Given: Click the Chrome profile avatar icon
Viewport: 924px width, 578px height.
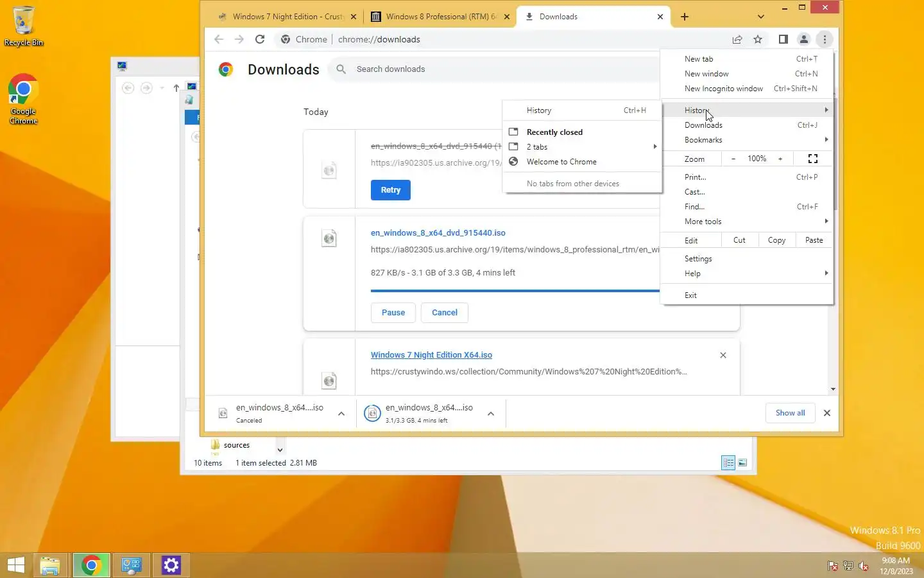Looking at the screenshot, I should [803, 39].
